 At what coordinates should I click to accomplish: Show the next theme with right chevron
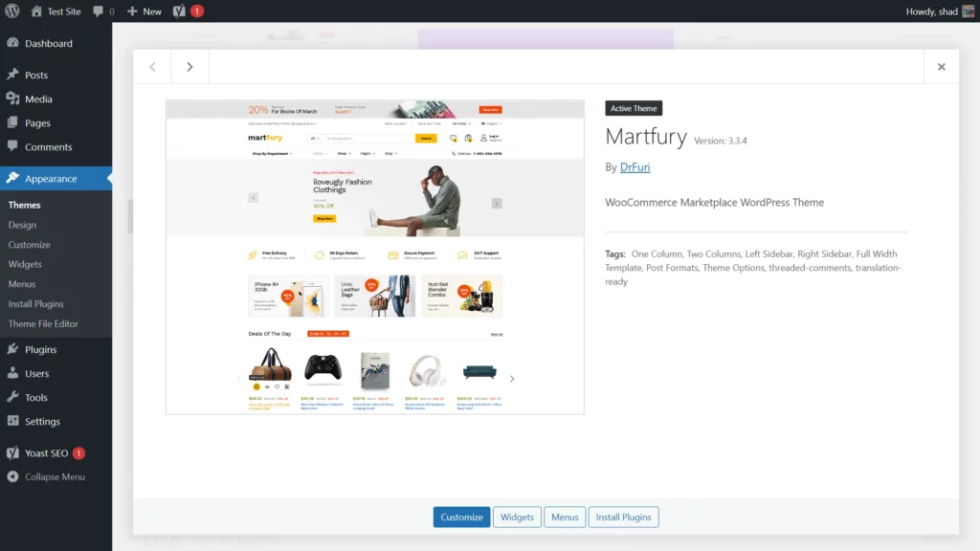189,67
